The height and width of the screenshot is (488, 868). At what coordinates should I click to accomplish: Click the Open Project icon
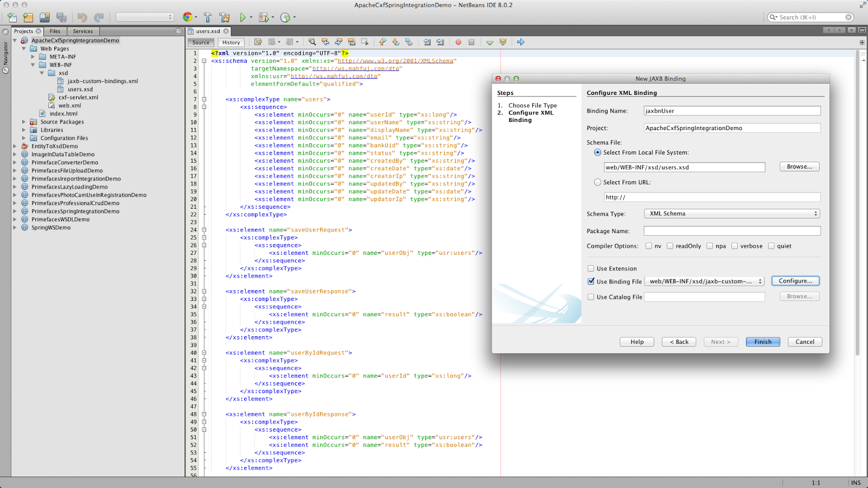(x=43, y=17)
